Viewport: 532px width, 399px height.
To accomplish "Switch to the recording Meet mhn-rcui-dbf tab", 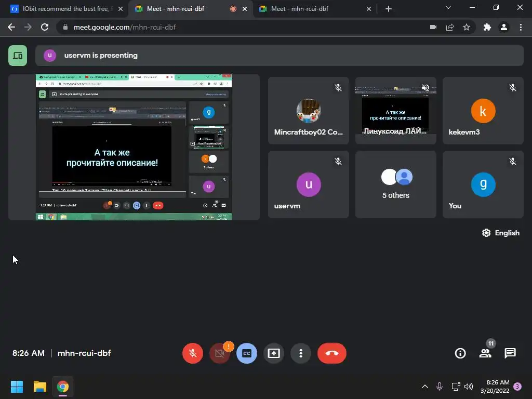I will pyautogui.click(x=191, y=9).
